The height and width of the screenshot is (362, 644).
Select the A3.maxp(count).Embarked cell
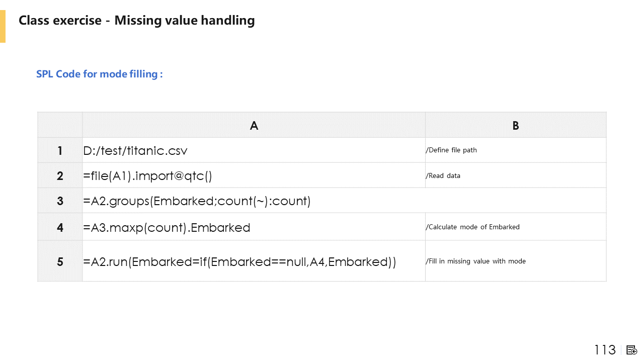coord(167,227)
